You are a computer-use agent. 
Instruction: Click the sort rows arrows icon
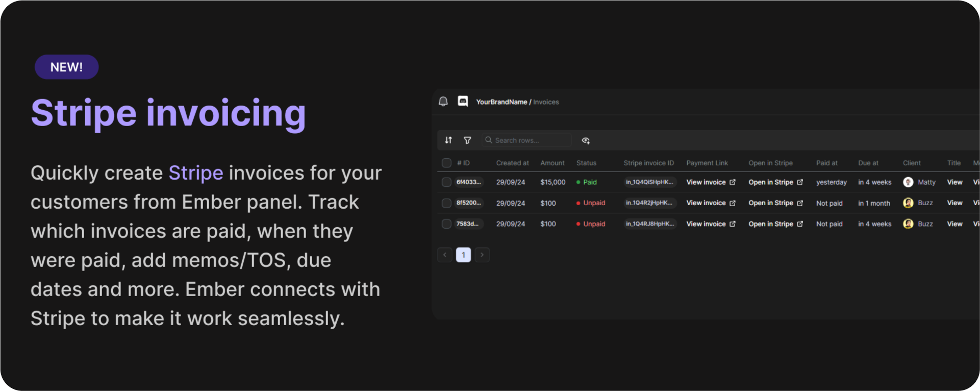[x=448, y=140]
